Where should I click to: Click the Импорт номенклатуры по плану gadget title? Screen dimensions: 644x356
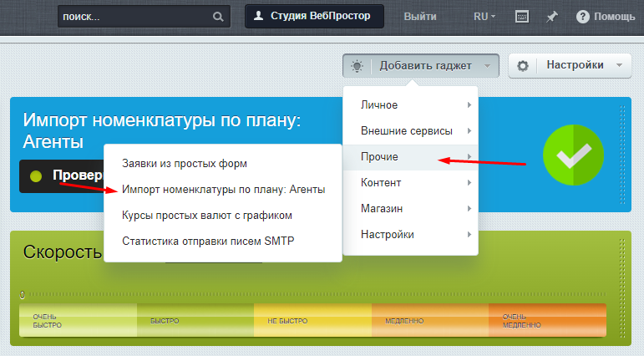pyautogui.click(x=162, y=130)
